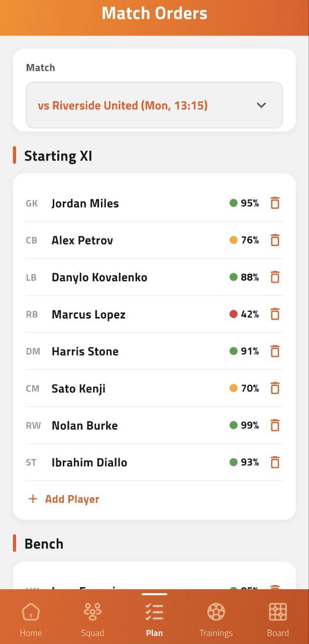The image size is (309, 644).
Task: Tap trash icon for Danylo Kovalenko
Action: click(x=275, y=277)
